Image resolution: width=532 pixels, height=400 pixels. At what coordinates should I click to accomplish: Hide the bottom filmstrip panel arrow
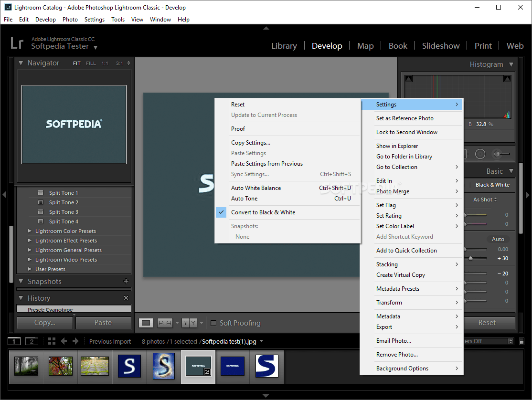[x=266, y=396]
